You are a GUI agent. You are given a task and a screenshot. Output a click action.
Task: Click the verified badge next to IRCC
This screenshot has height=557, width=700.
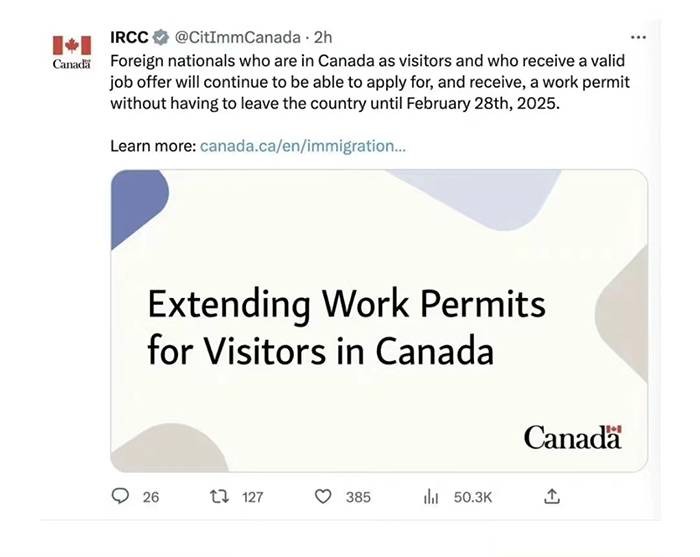click(161, 37)
